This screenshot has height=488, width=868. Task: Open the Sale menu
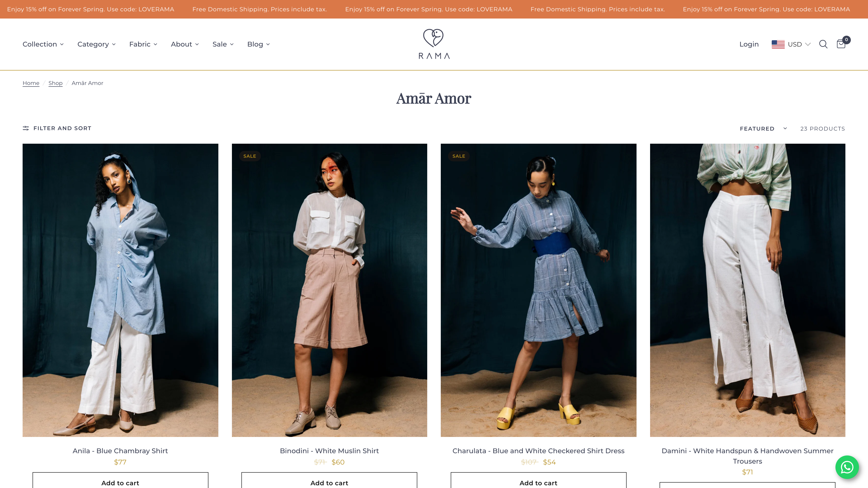click(223, 45)
